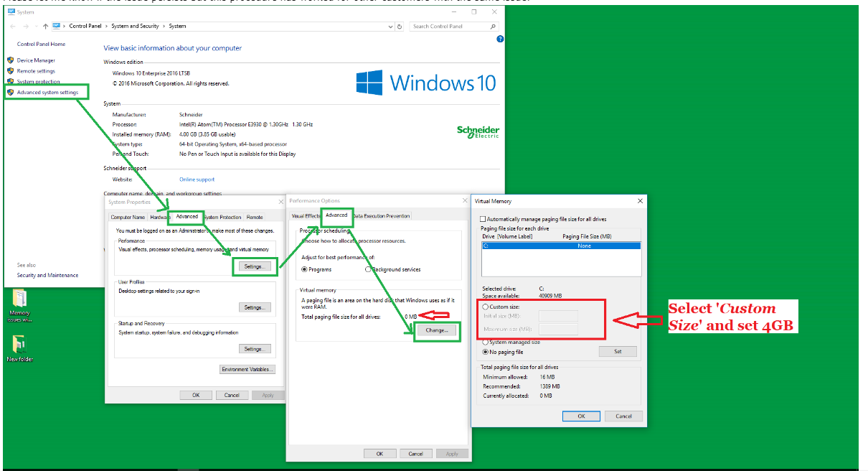This screenshot has width=868, height=471.
Task: Open the address bar history dropdown chevron
Action: tap(391, 27)
